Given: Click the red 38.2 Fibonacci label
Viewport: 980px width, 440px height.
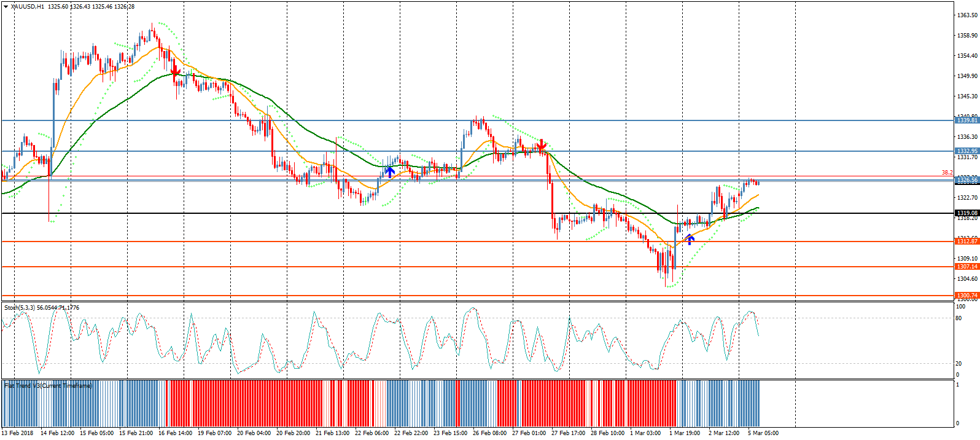Looking at the screenshot, I should click(947, 173).
